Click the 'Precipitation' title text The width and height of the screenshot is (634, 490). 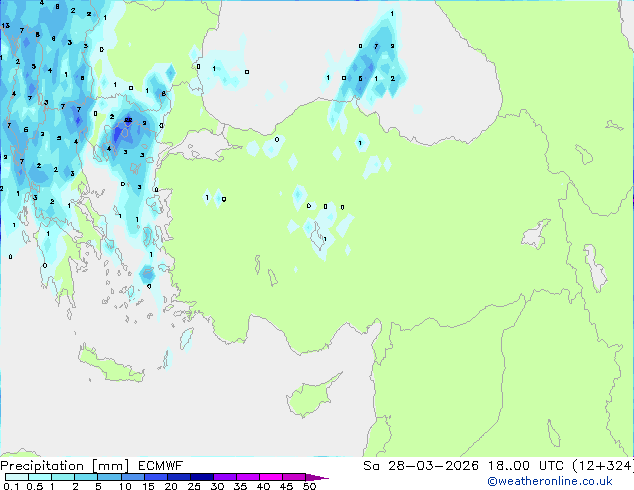[x=42, y=466]
